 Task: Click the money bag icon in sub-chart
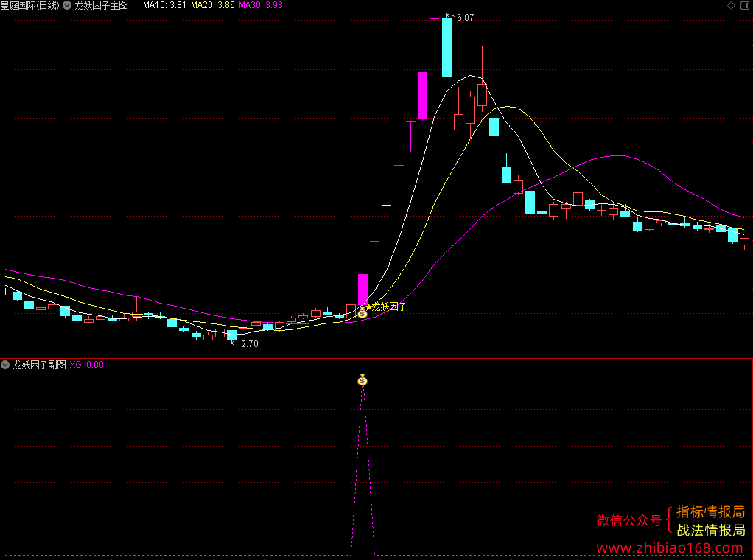(363, 380)
